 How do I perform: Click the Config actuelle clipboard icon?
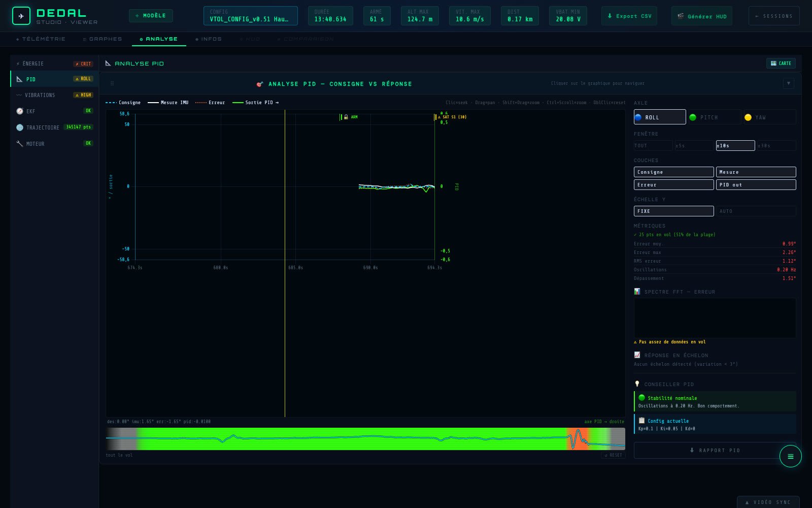pos(641,421)
